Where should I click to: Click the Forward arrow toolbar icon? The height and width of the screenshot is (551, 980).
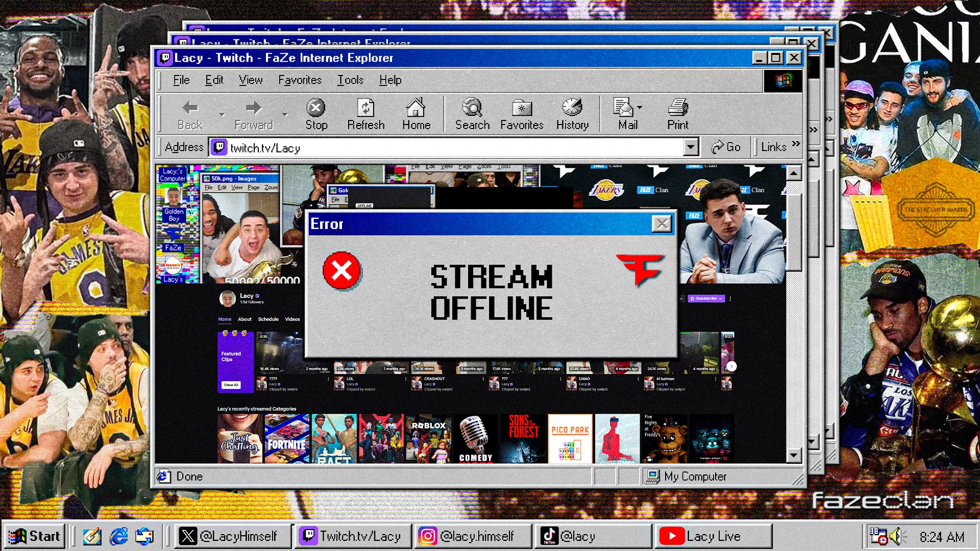pos(253,108)
